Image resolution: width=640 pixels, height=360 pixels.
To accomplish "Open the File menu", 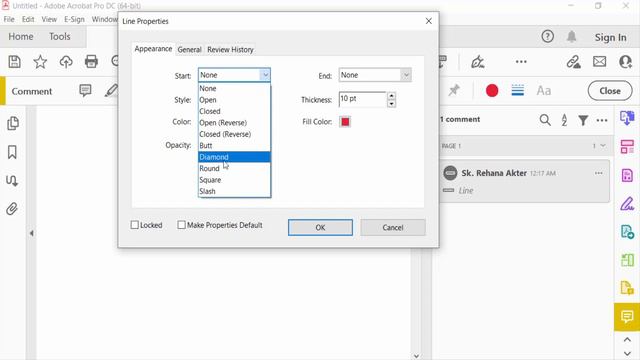I will (9, 19).
